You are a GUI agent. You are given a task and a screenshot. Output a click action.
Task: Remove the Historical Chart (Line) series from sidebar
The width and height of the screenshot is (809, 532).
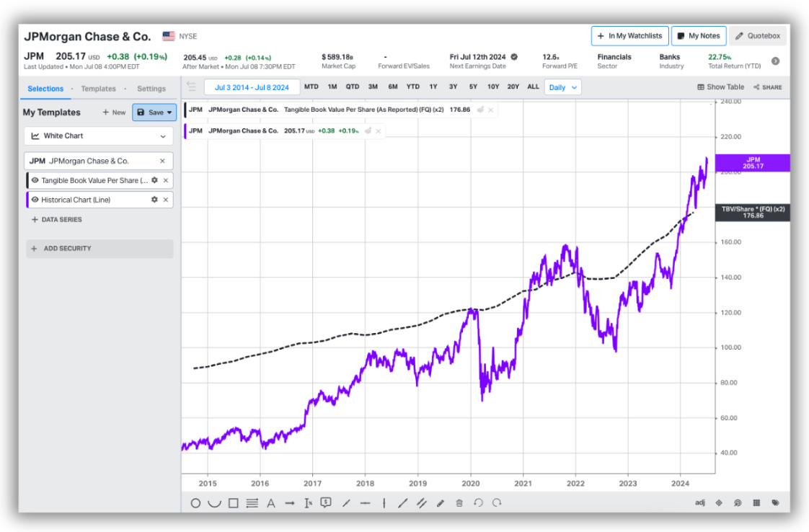pos(166,200)
